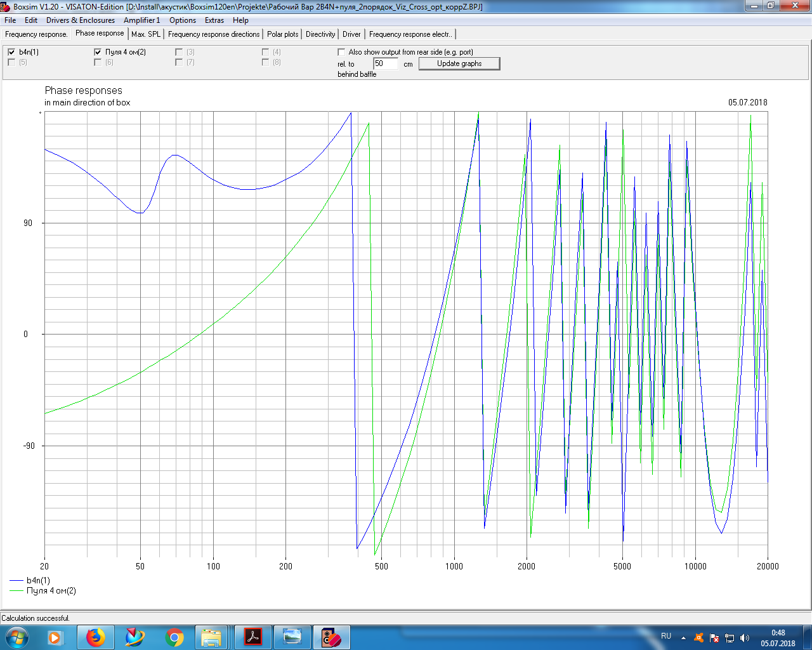Screen dimensions: 812x650
Task: Enable 'Also show output from rear side'
Action: click(342, 52)
